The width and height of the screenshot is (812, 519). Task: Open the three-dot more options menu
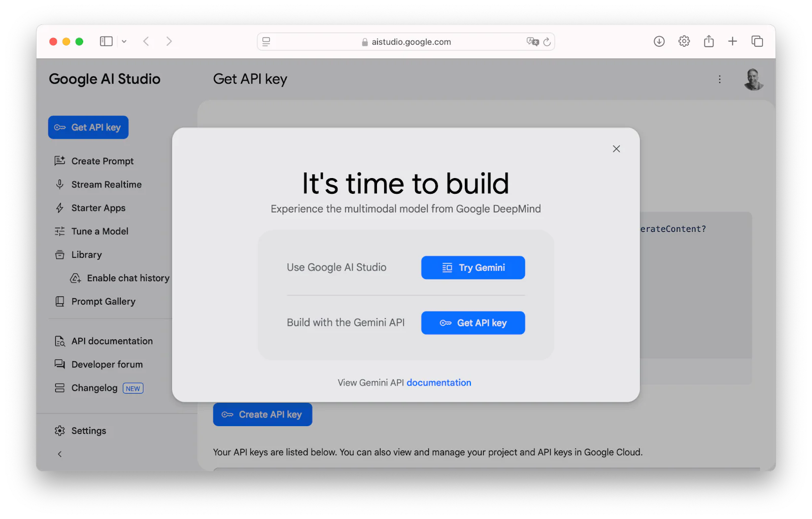tap(720, 79)
